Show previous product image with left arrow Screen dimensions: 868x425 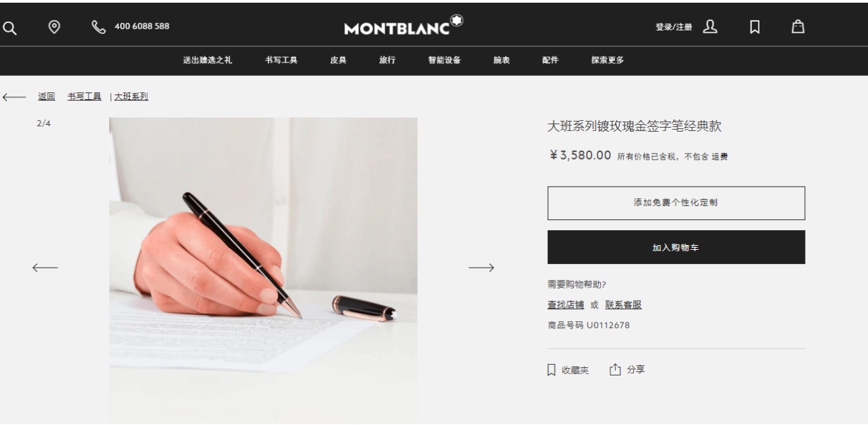[x=45, y=267]
